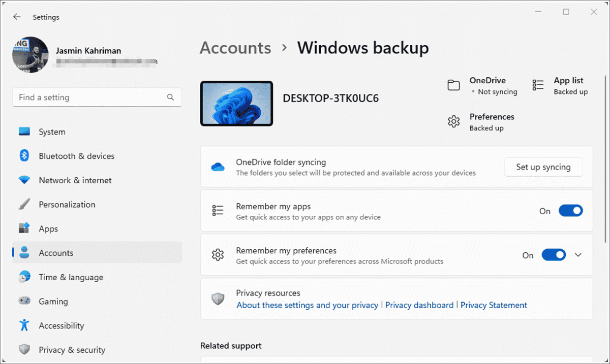Click the desktop wallpaper thumbnail
Screen dimensions: 610x364
[237, 104]
